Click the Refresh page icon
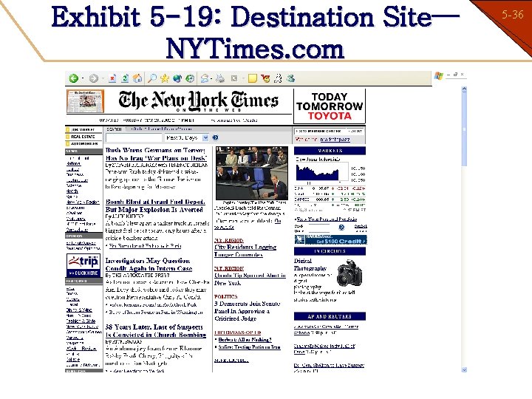 click(125, 79)
